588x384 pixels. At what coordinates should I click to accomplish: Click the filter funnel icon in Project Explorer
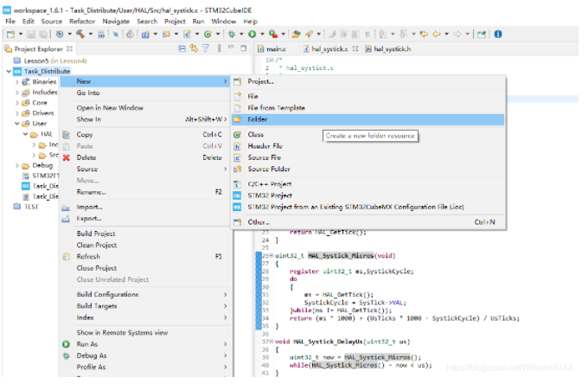tap(206, 48)
